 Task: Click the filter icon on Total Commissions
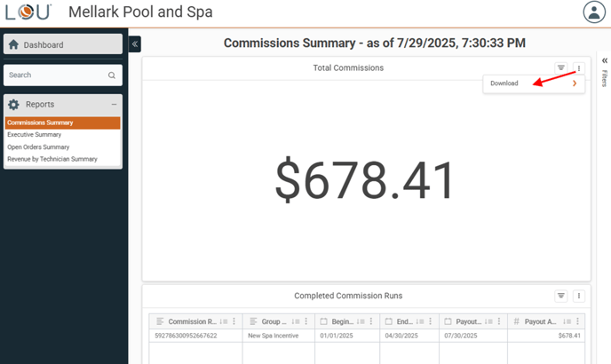[x=561, y=68]
